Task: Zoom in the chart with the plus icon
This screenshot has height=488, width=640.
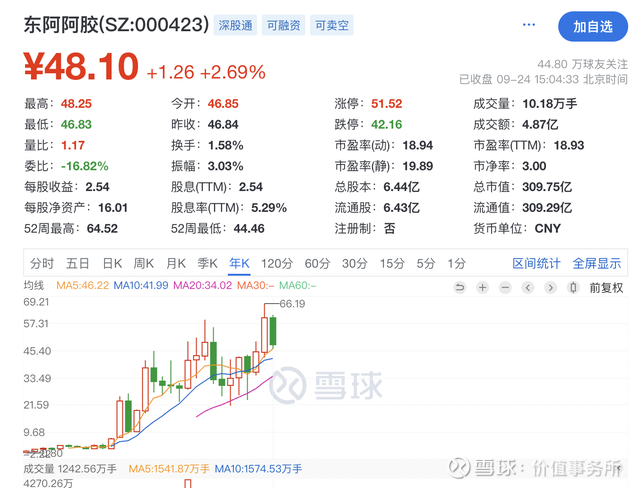Action: 482,288
